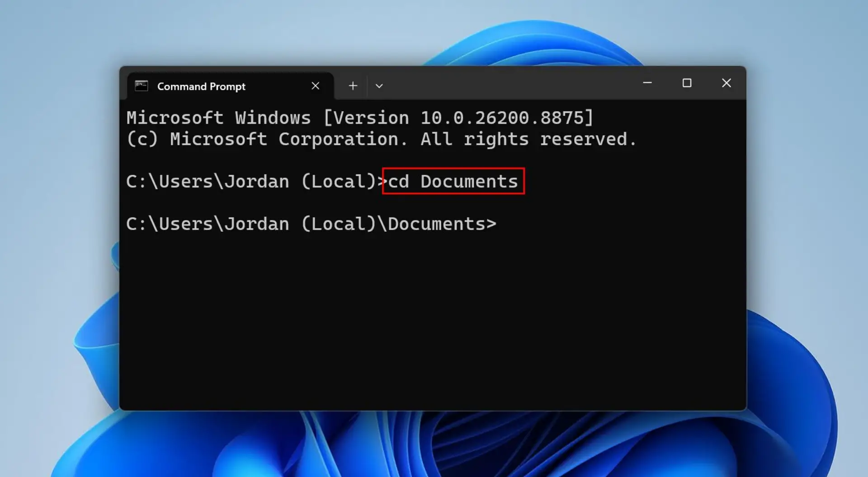Click the 'cd Documents' command text
This screenshot has width=868, height=477.
tap(453, 182)
